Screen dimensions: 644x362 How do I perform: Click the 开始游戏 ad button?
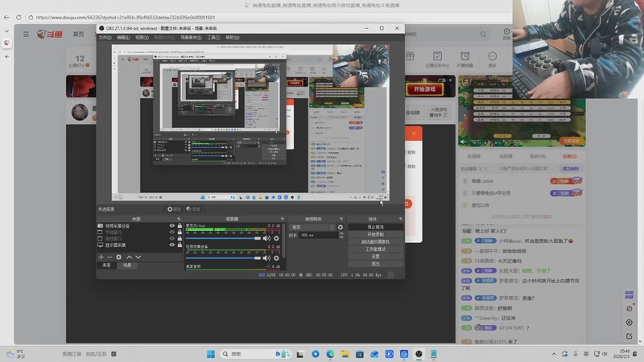tap(425, 89)
